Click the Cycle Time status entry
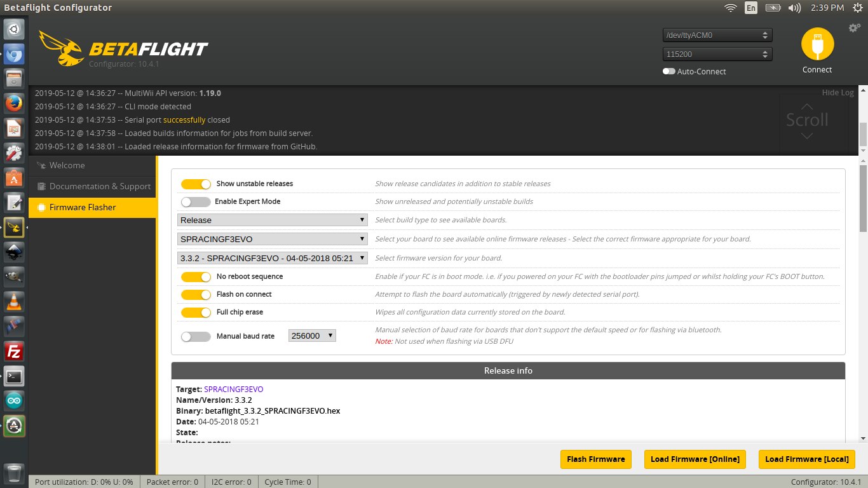The image size is (868, 488). [x=288, y=482]
